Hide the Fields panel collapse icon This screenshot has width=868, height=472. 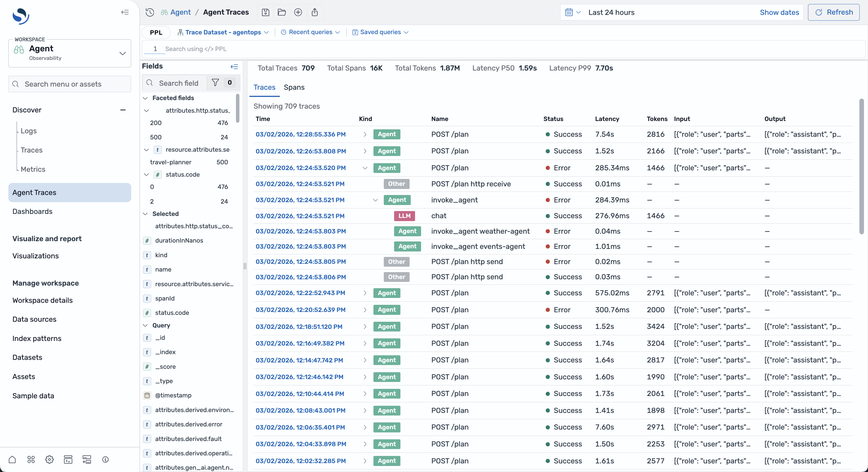(234, 67)
